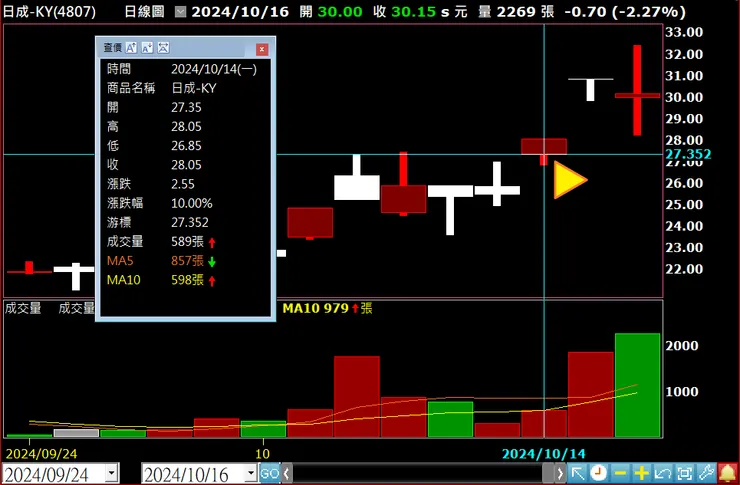
Task: Click the tallest green volume bar
Action: (637, 385)
